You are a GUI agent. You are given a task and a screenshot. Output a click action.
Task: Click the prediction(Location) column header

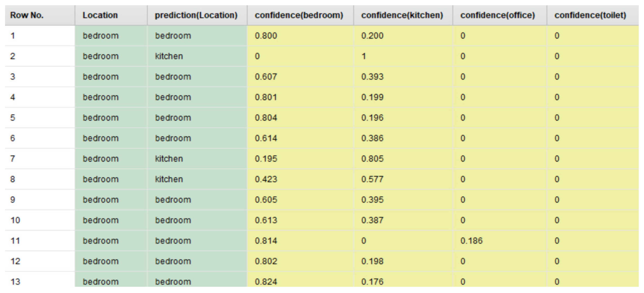pyautogui.click(x=196, y=15)
